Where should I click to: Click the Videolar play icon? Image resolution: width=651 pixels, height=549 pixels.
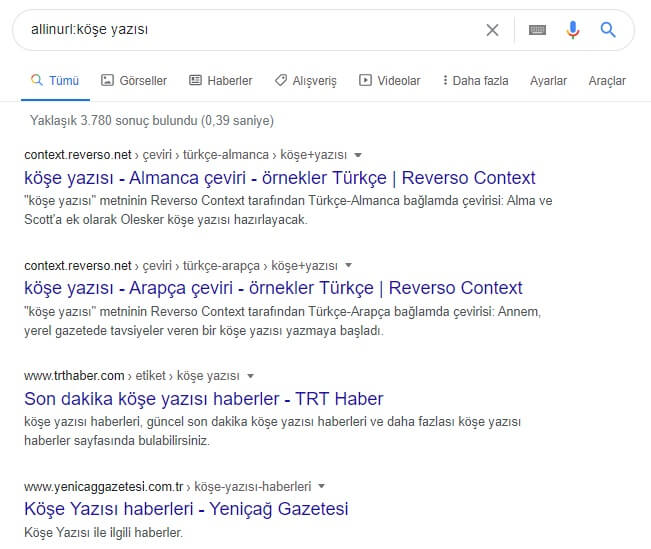pos(365,80)
